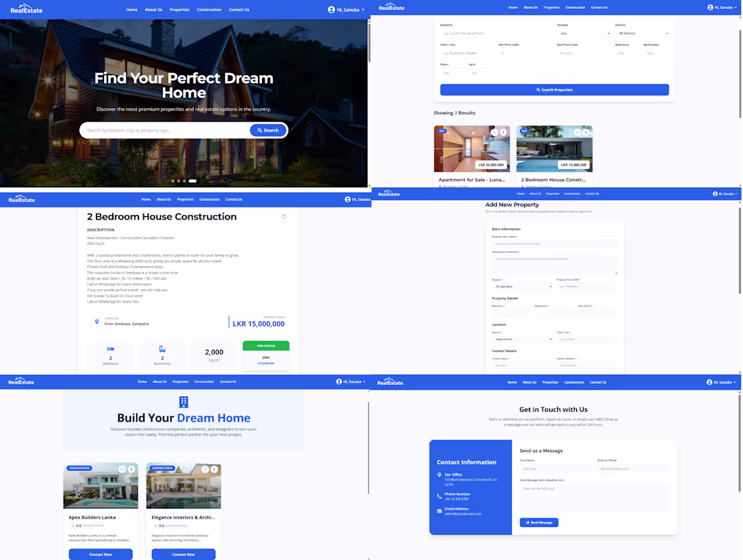Click the phone icon beside Phone Number

tap(439, 496)
